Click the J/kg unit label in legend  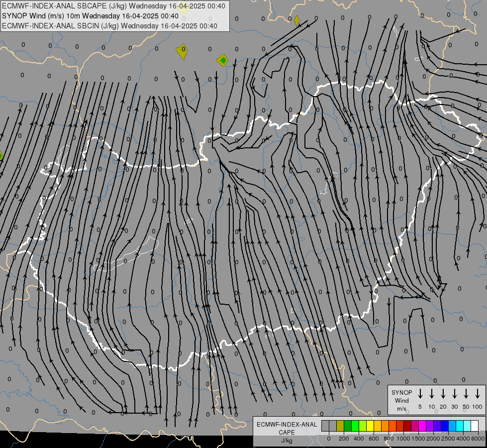click(287, 441)
